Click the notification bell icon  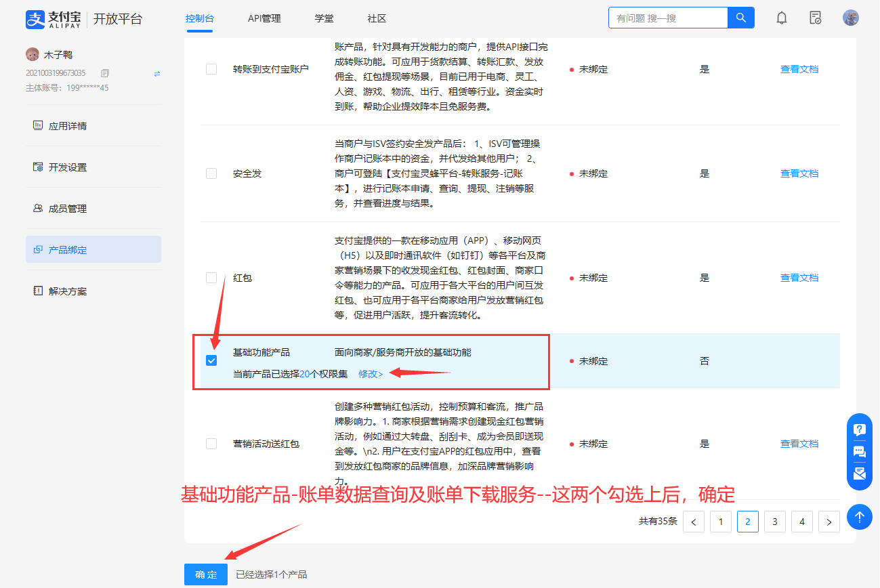782,18
